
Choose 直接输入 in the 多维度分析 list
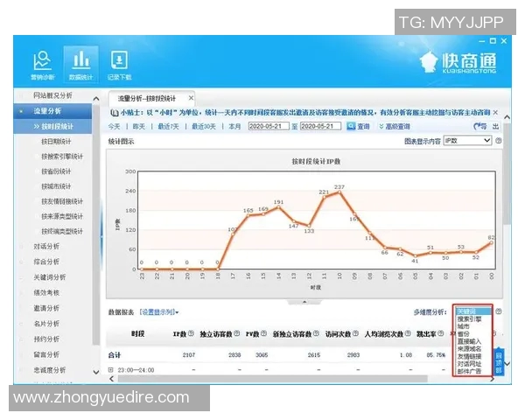[469, 341]
